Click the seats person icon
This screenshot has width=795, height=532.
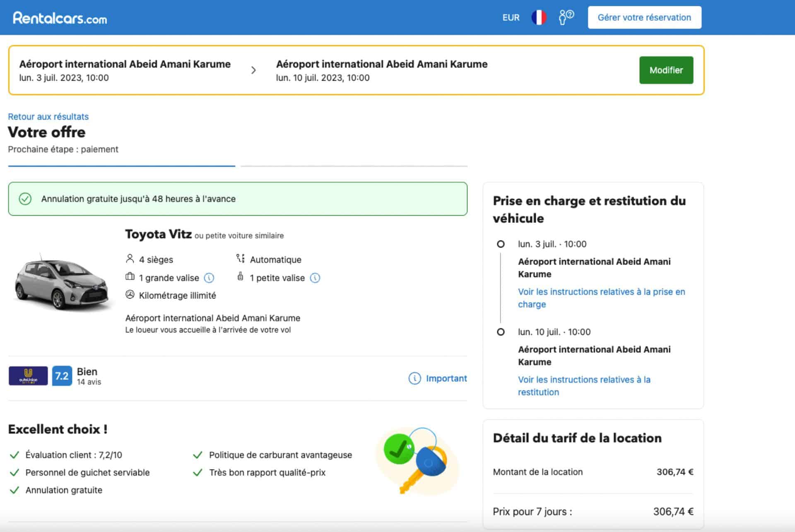pos(130,259)
